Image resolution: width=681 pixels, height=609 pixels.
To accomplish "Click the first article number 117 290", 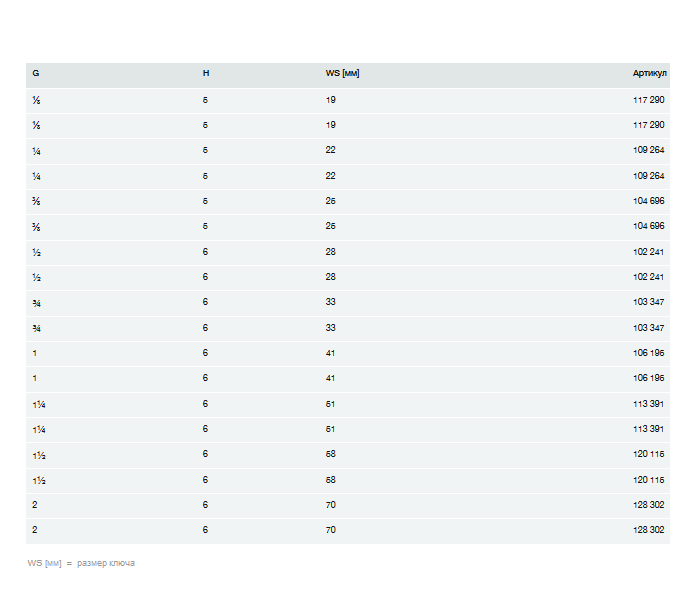I will (x=648, y=100).
